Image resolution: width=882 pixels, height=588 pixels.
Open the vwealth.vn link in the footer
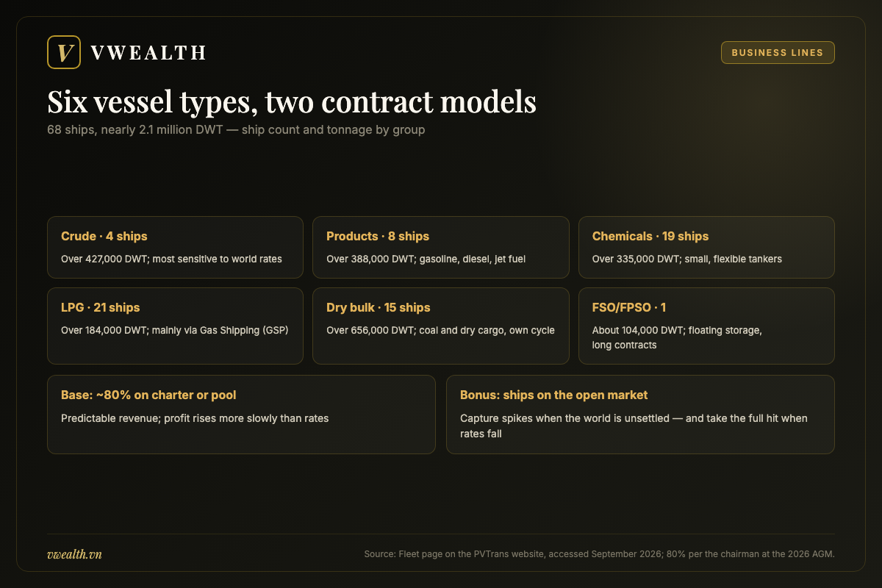(74, 554)
